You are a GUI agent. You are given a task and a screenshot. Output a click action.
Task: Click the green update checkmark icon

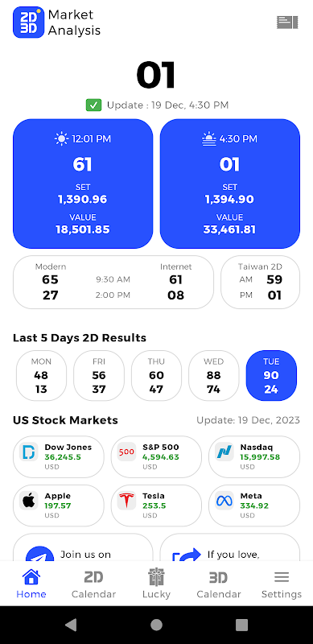pyautogui.click(x=93, y=105)
